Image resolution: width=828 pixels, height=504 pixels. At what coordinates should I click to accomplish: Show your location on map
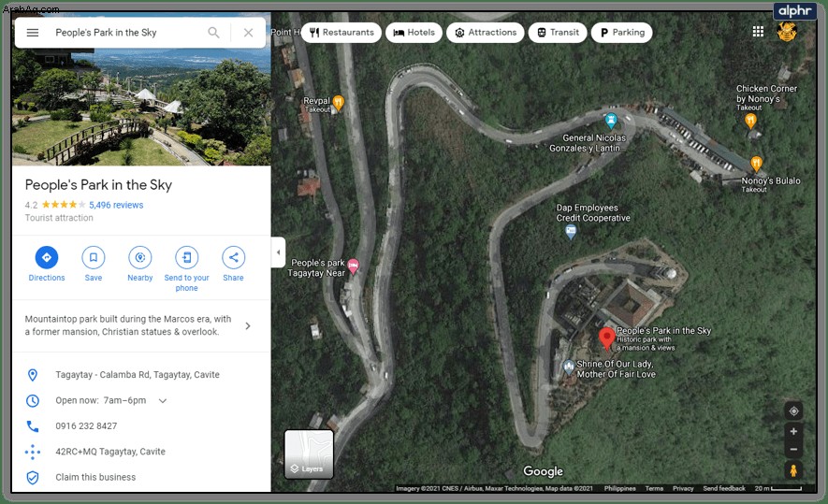[793, 411]
